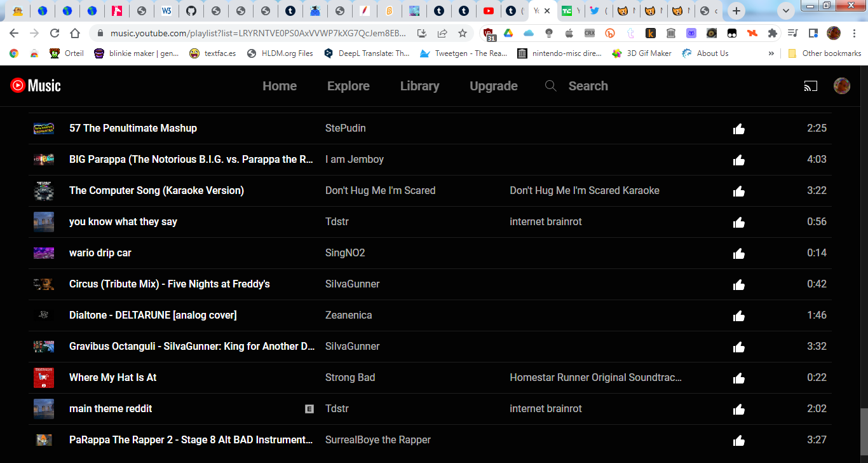This screenshot has height=463, width=868.
Task: Select song title Dialtone - DELTARUNE [analog cover]
Action: 153,315
